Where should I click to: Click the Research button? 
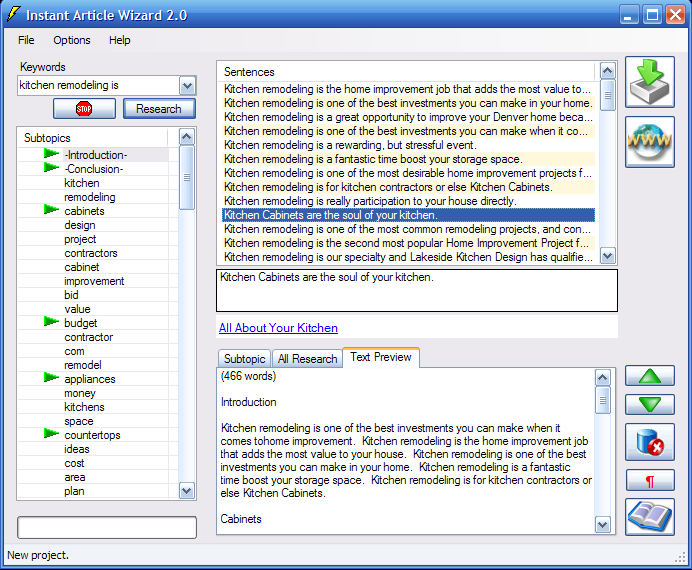(x=159, y=109)
